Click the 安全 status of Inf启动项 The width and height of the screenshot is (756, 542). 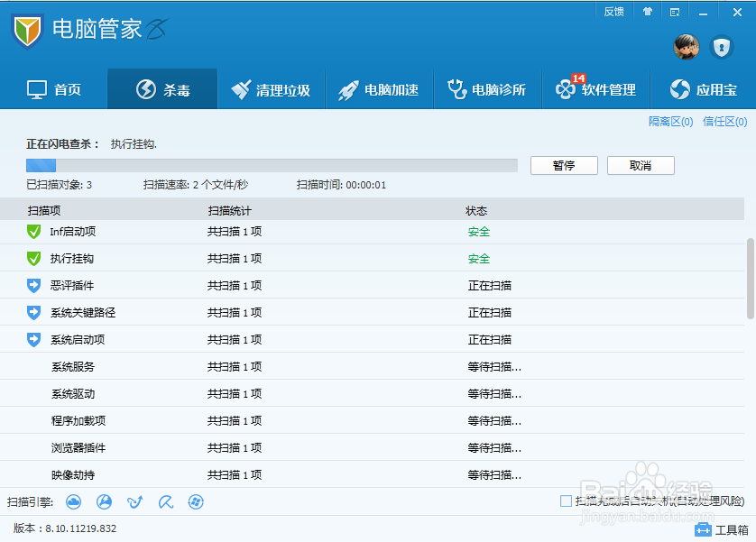[x=479, y=232]
